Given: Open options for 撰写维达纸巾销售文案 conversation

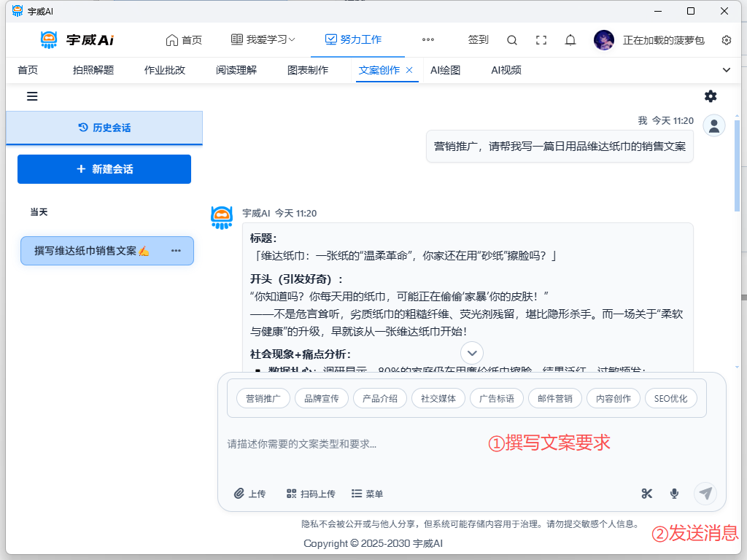Looking at the screenshot, I should [176, 251].
